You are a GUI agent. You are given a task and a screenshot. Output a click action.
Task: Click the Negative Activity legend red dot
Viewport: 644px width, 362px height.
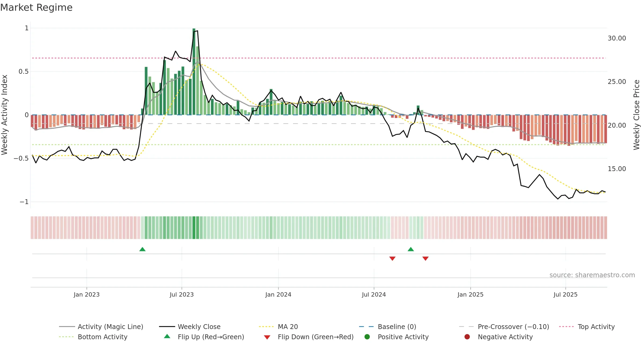click(467, 337)
